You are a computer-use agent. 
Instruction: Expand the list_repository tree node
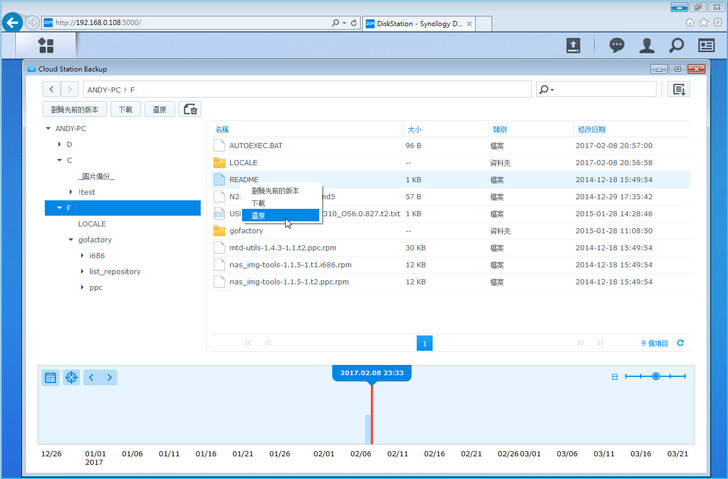coord(81,271)
